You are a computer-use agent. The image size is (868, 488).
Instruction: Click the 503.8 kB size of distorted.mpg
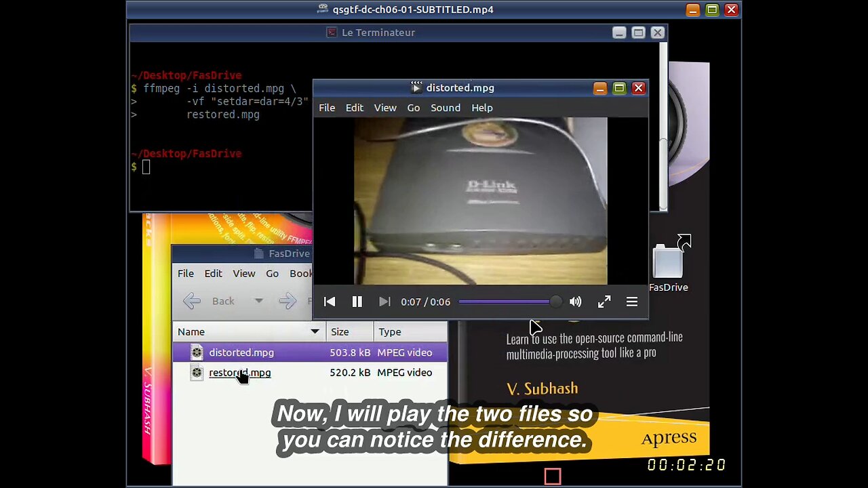tap(350, 352)
